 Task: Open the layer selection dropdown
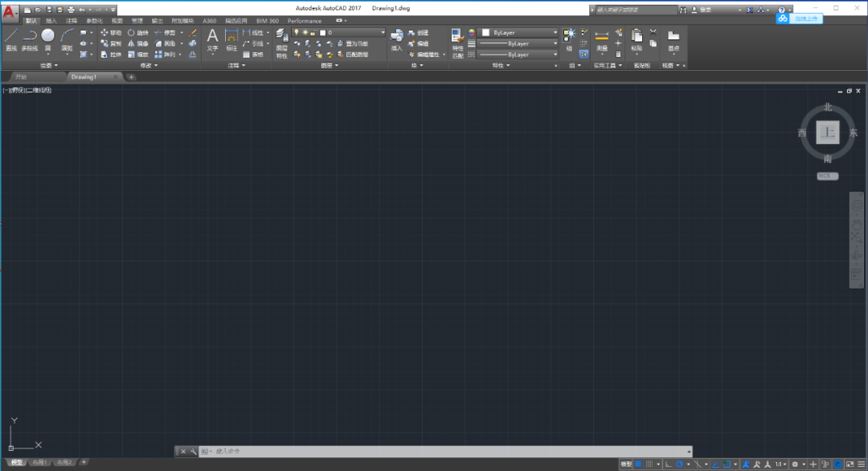coord(338,33)
